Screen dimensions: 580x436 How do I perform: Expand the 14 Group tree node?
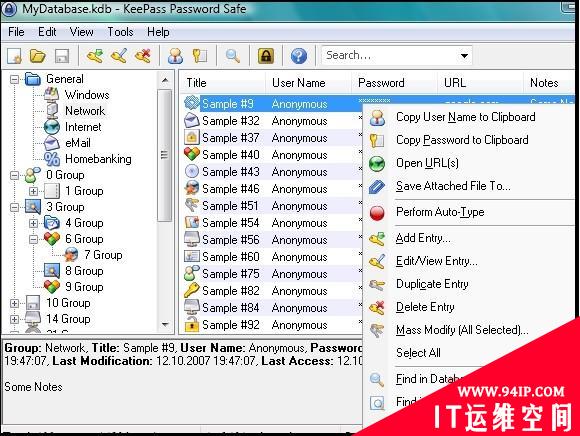[14, 319]
